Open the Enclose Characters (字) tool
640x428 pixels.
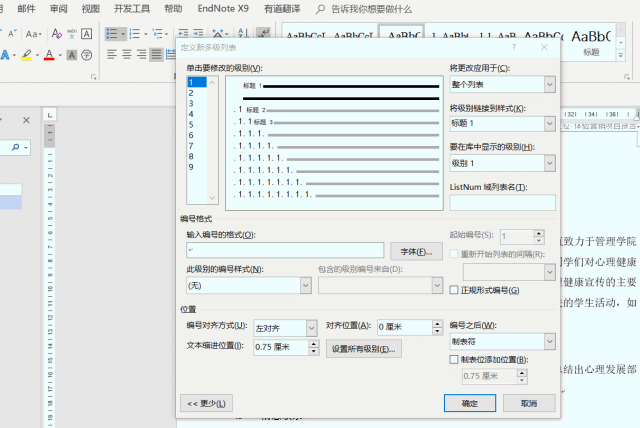coord(87,55)
